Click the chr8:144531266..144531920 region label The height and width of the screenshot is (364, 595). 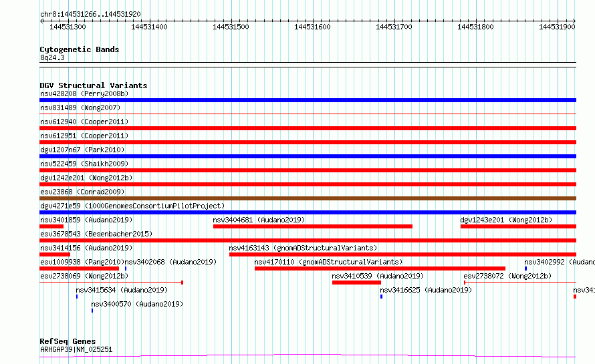tap(90, 14)
